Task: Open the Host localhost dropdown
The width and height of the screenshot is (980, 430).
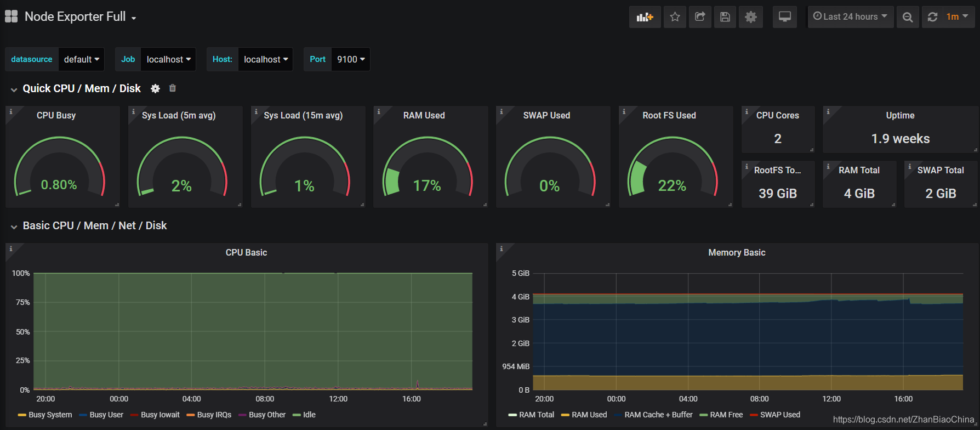Action: pos(265,59)
